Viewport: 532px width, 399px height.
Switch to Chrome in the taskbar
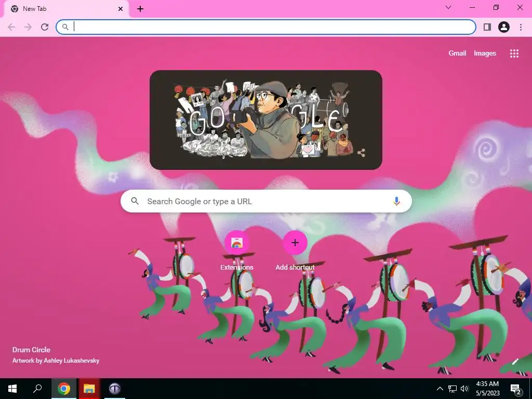(64, 389)
